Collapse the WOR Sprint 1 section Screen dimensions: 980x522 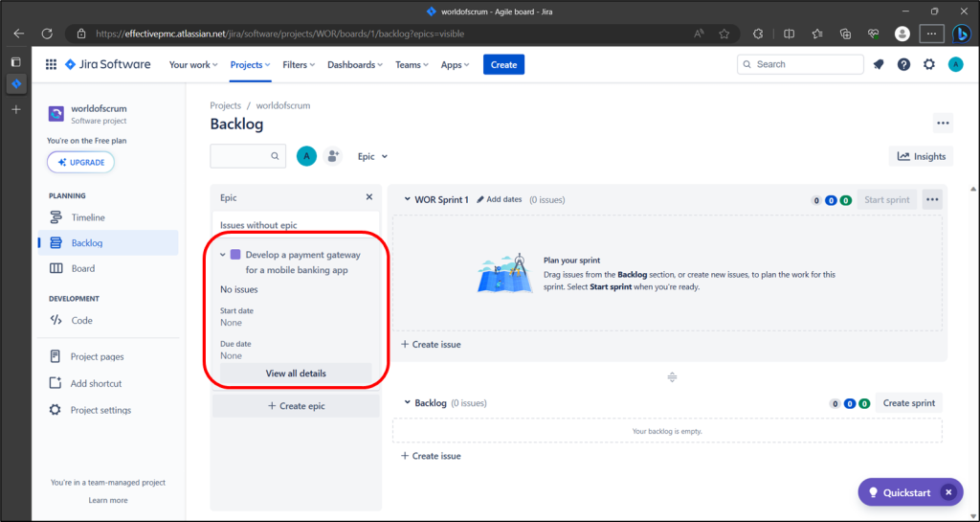coord(407,199)
